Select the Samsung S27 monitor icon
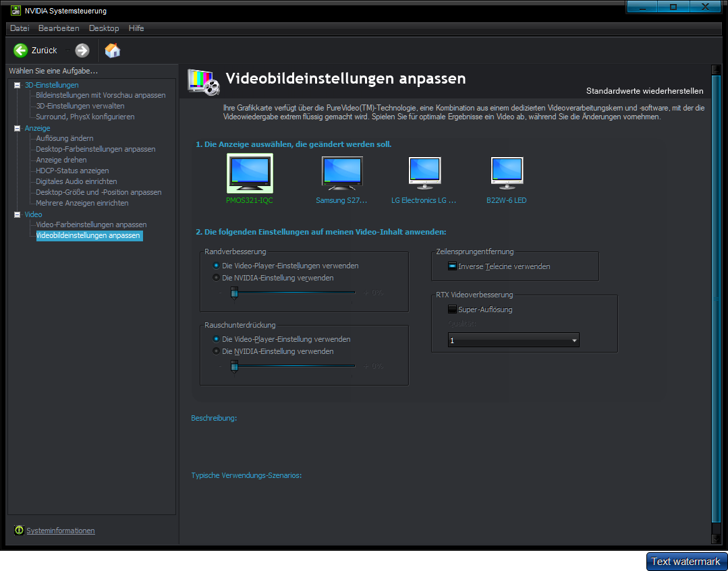 (x=342, y=173)
